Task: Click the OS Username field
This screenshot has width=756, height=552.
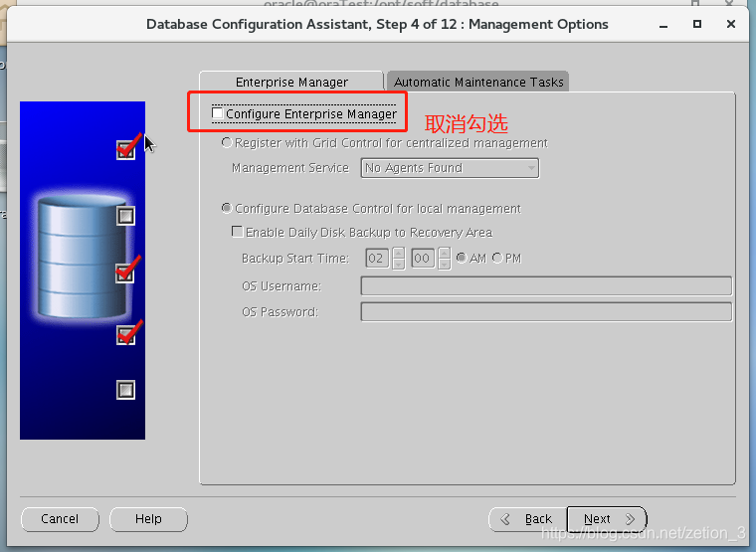Action: (x=546, y=285)
